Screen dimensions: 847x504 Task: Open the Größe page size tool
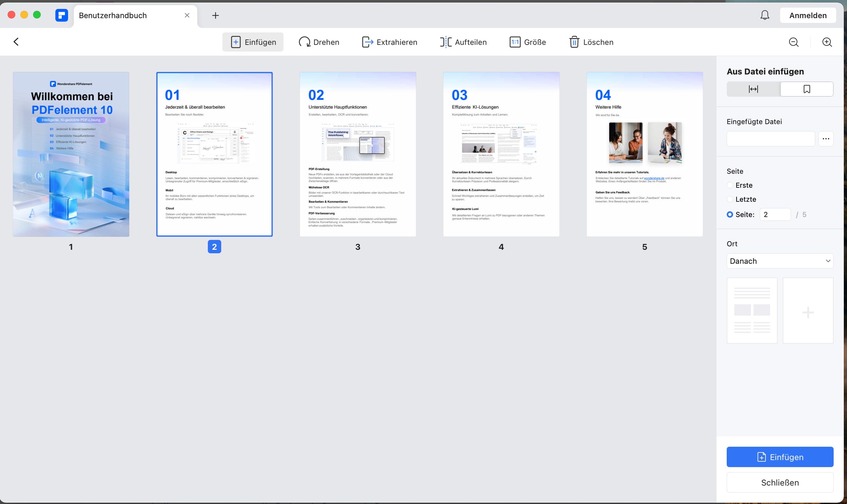[x=528, y=42]
